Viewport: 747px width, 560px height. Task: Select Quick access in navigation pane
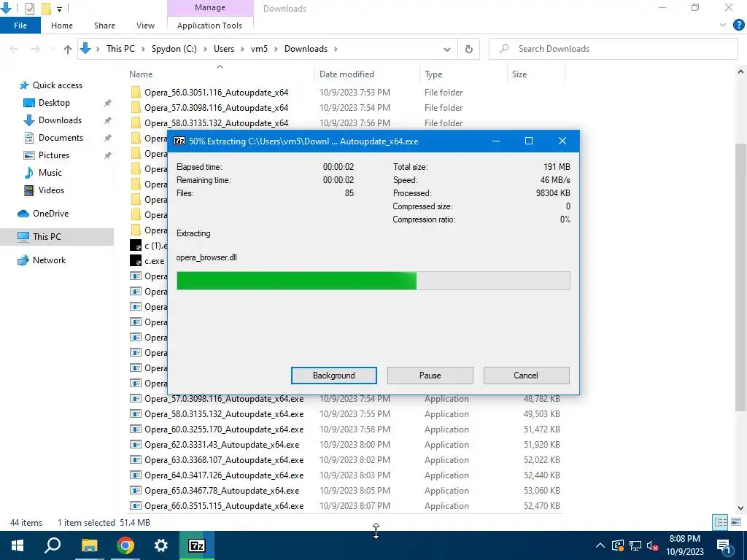(x=57, y=85)
